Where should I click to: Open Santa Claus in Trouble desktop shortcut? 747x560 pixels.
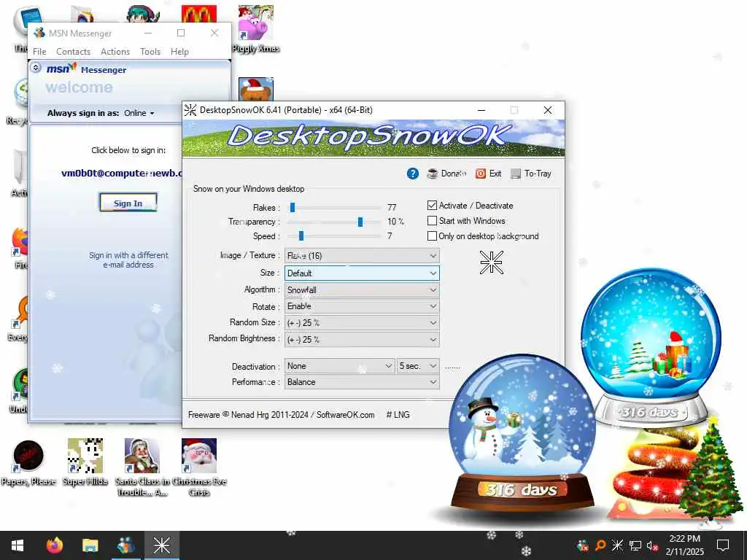tap(142, 467)
